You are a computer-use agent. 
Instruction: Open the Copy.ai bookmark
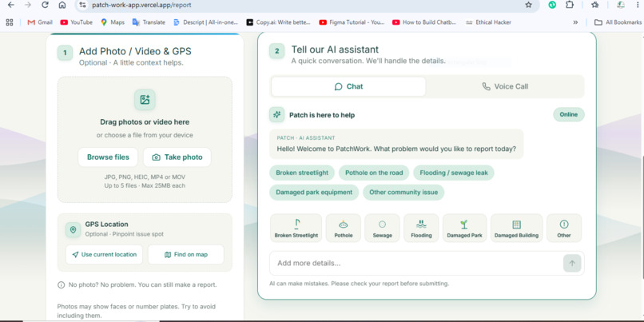(279, 22)
